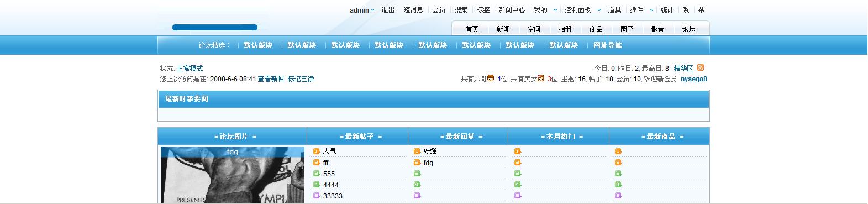Click the blue logo bar at top left
This screenshot has width=868, height=204.
coord(215,27)
